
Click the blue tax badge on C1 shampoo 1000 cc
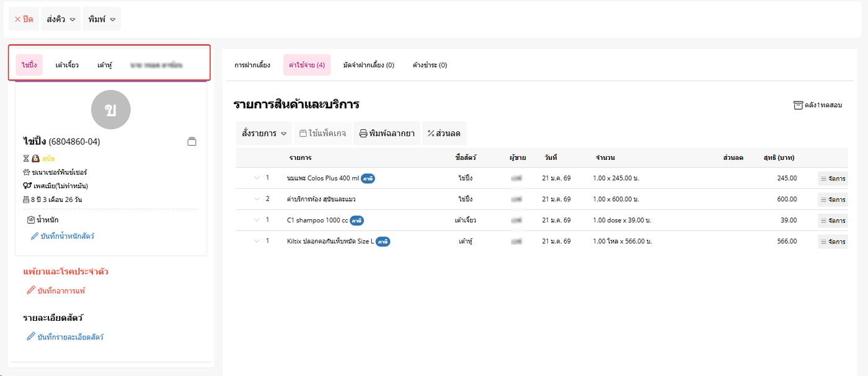coord(356,220)
